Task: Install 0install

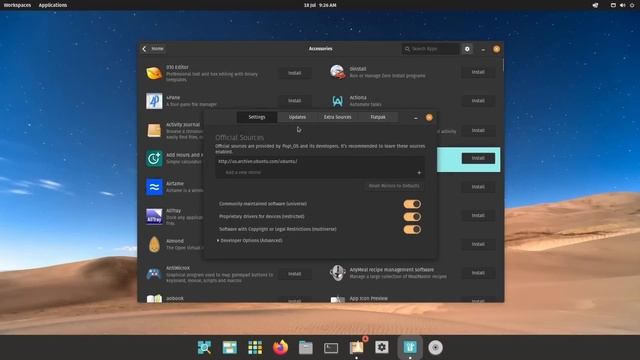Action: 478,72
